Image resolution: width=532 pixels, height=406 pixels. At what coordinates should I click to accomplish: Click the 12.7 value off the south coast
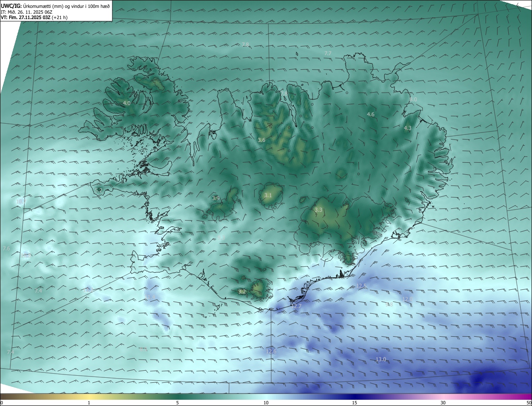296,306
